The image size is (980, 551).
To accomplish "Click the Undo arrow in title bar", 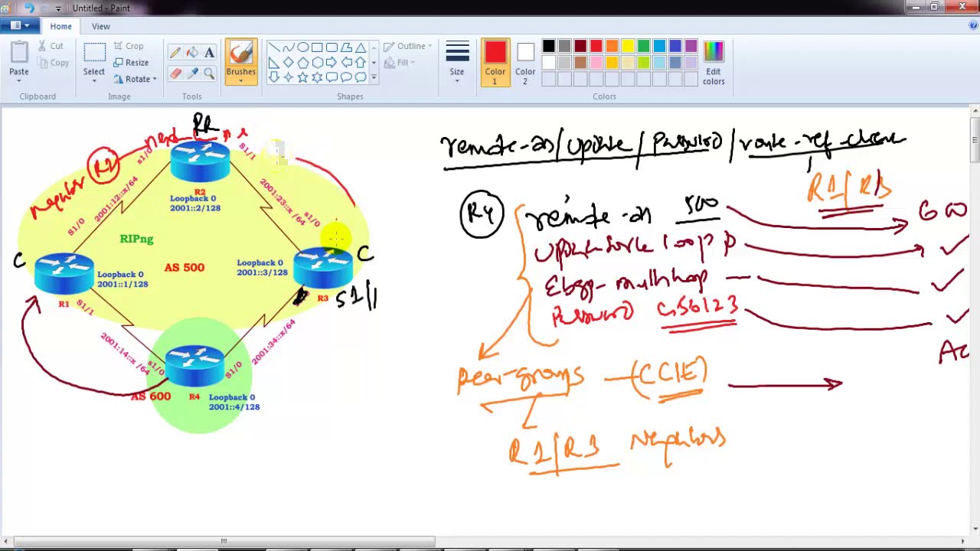I will [30, 8].
